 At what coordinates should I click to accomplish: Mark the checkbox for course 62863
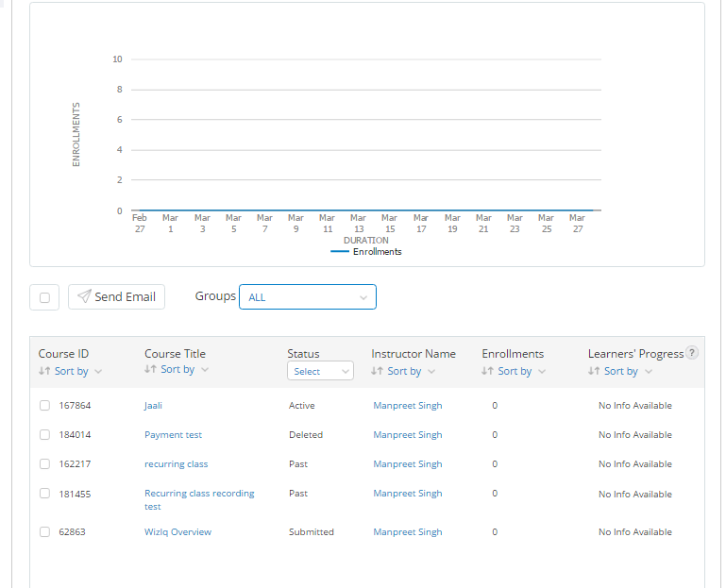click(x=44, y=531)
